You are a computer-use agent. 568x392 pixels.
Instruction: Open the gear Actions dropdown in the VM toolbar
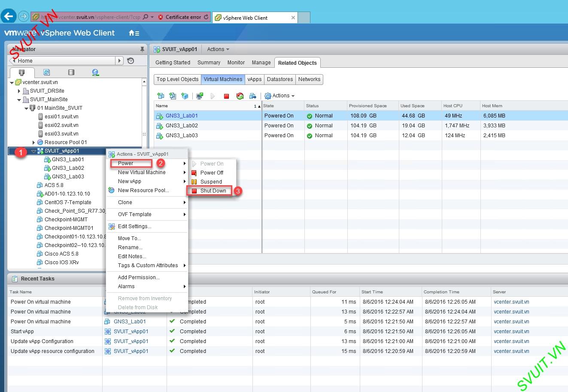click(x=279, y=96)
